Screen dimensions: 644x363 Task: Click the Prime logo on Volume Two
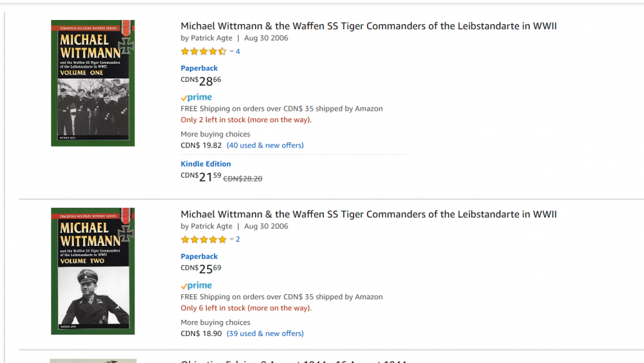(196, 286)
